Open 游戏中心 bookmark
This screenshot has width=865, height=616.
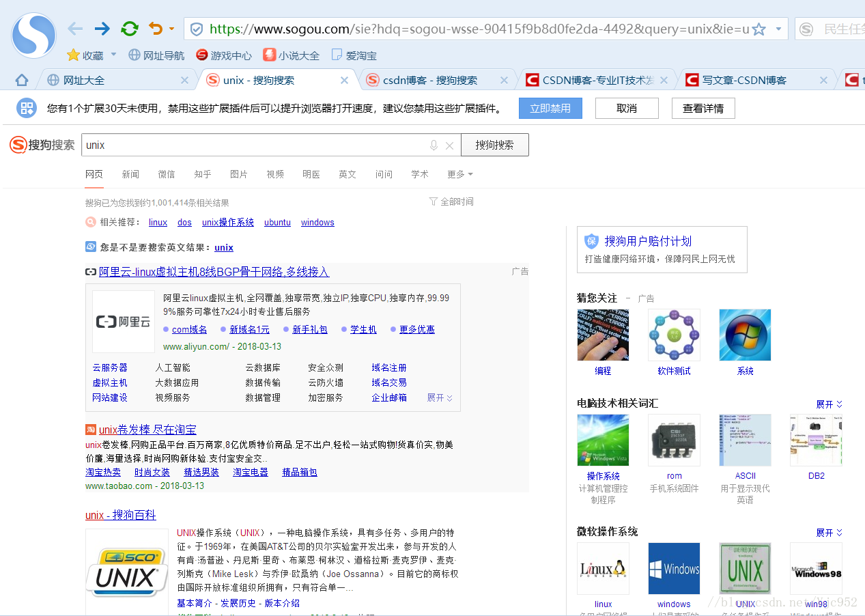223,55
